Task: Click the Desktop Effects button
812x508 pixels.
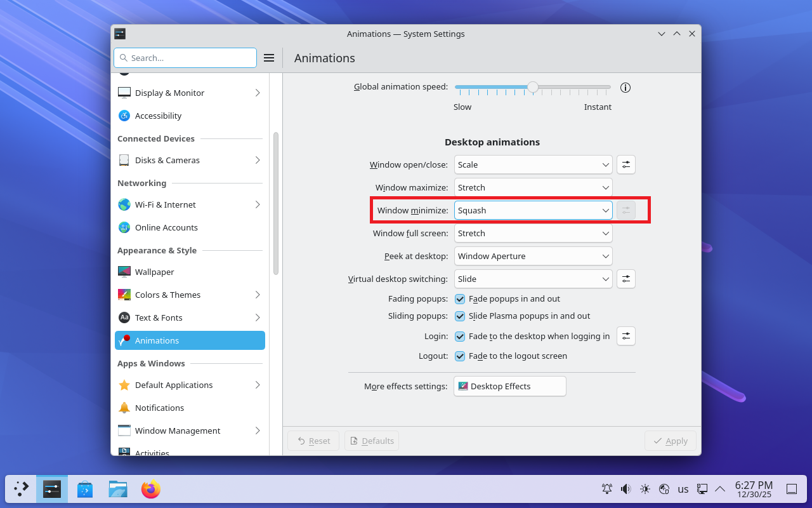Action: [x=509, y=386]
